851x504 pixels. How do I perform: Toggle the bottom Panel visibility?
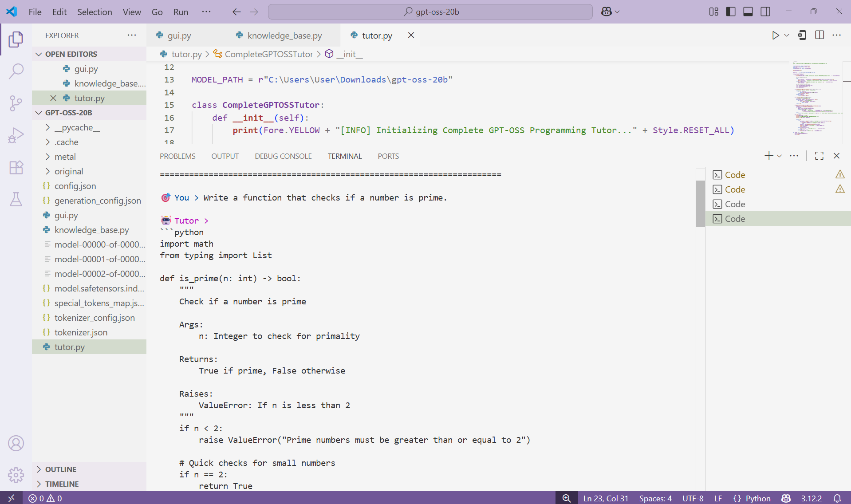(x=748, y=12)
